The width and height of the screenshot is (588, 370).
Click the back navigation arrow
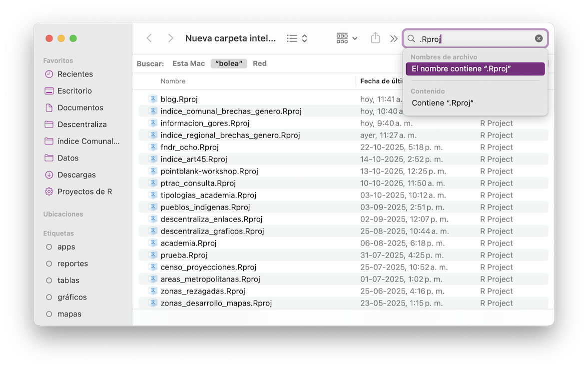point(149,38)
